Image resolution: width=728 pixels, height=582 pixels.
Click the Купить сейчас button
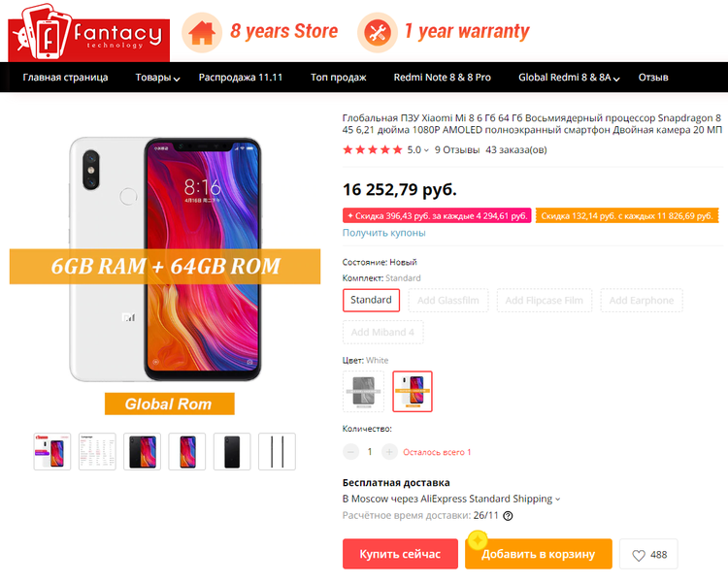pos(400,554)
